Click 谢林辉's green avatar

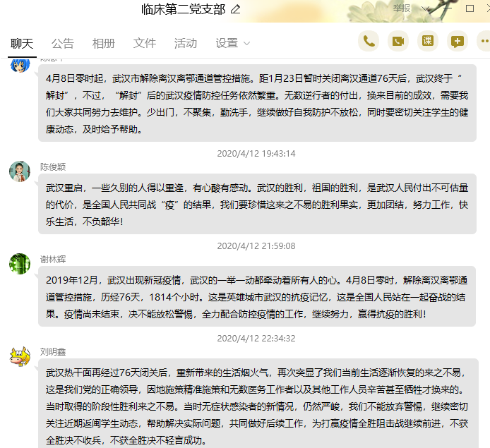tap(20, 264)
